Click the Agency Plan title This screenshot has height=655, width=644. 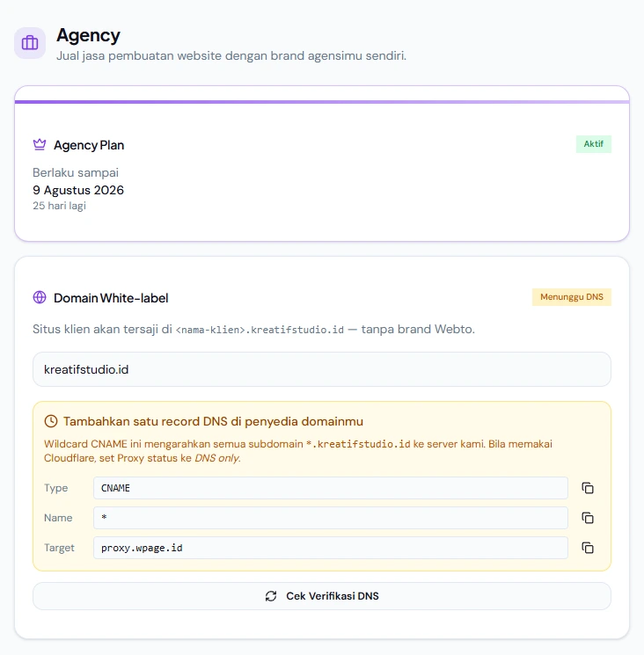(89, 145)
